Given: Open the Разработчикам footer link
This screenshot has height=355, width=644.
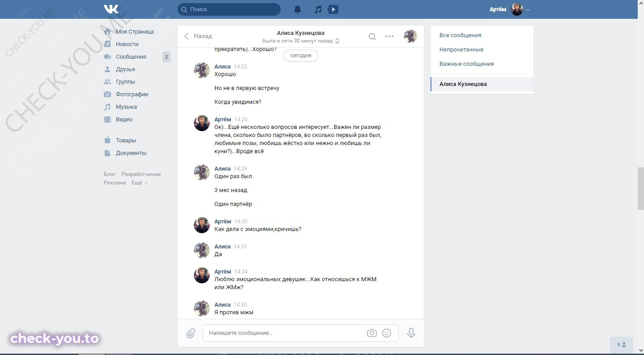Looking at the screenshot, I should (141, 174).
